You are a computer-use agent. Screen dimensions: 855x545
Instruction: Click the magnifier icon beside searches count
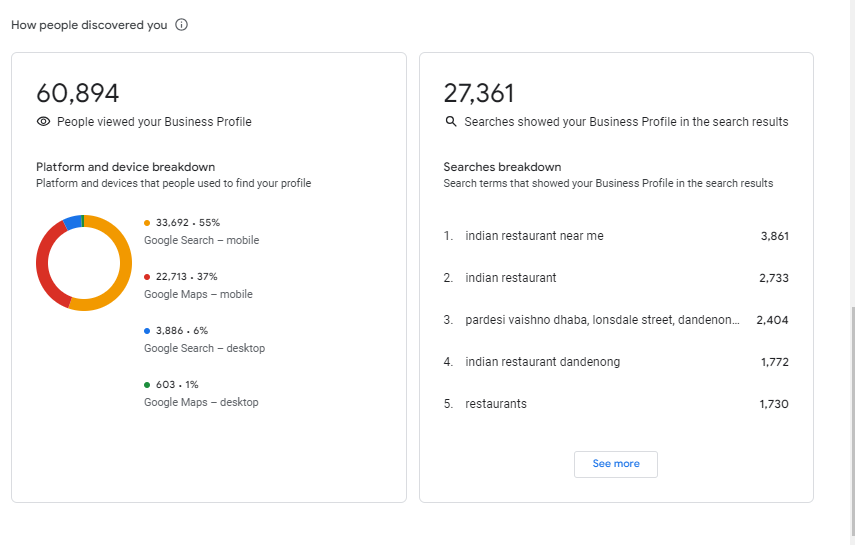[x=450, y=122]
